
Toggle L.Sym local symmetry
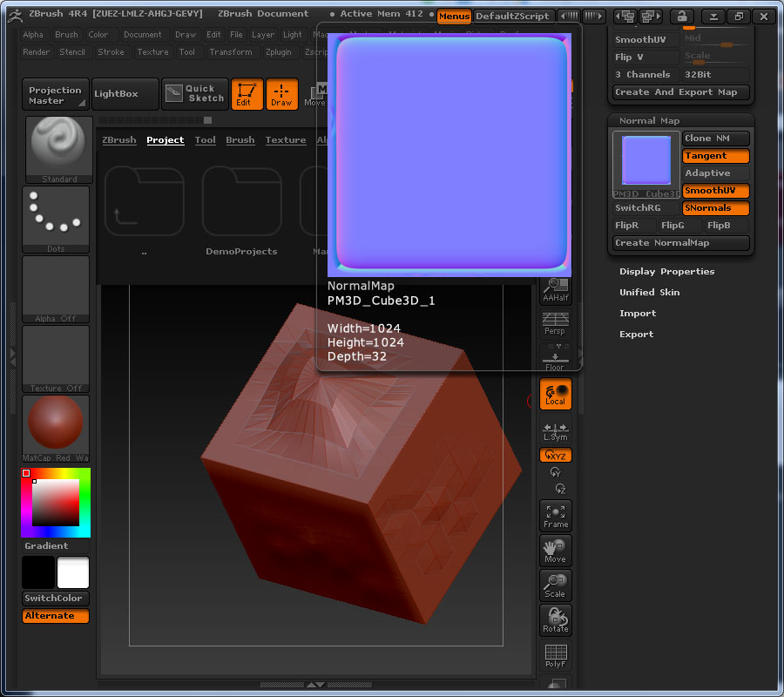556,431
